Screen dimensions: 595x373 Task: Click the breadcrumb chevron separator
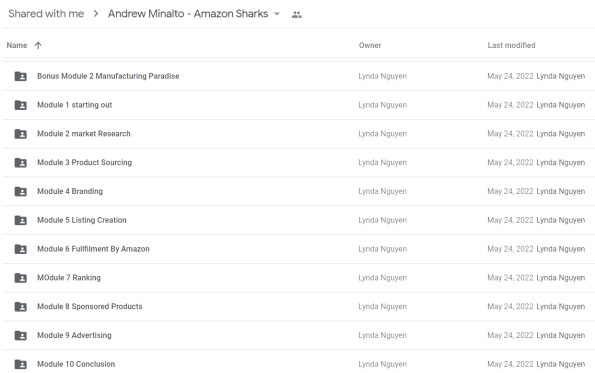(96, 14)
